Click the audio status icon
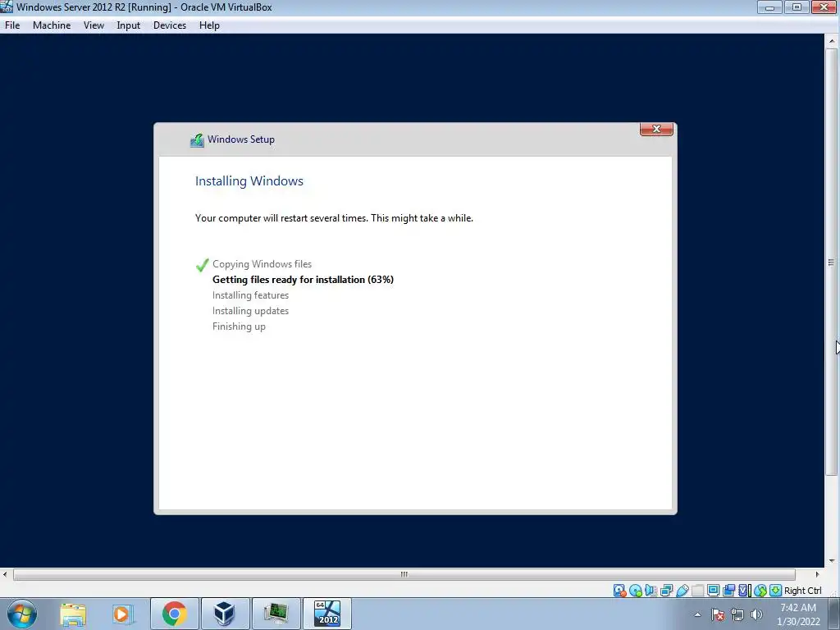The height and width of the screenshot is (630, 840). 651,591
